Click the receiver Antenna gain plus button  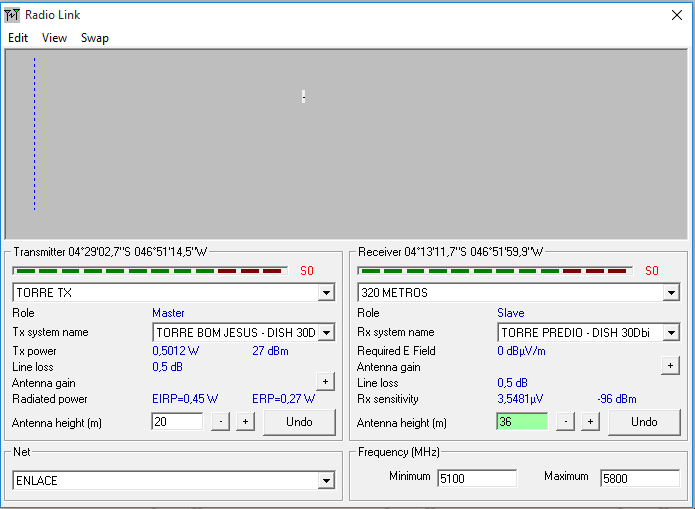point(670,366)
